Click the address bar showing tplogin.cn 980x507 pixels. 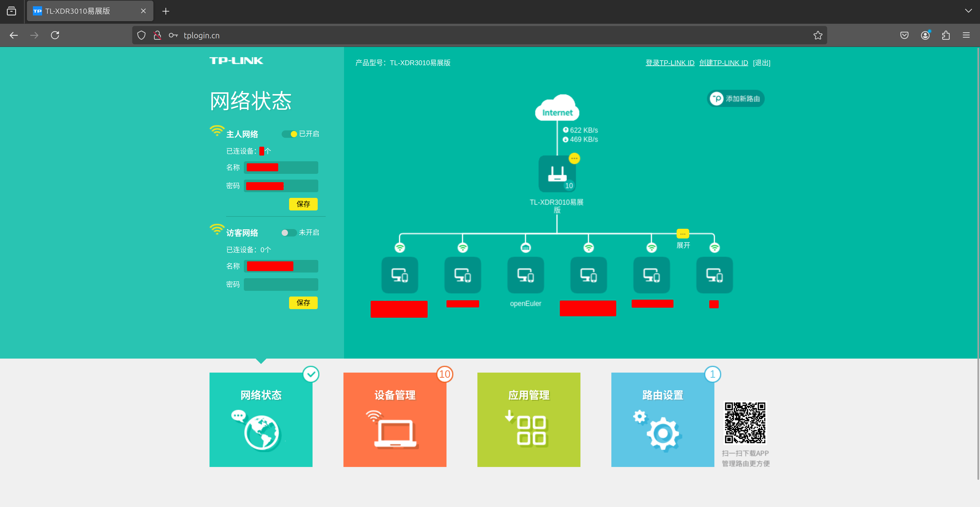(479, 35)
